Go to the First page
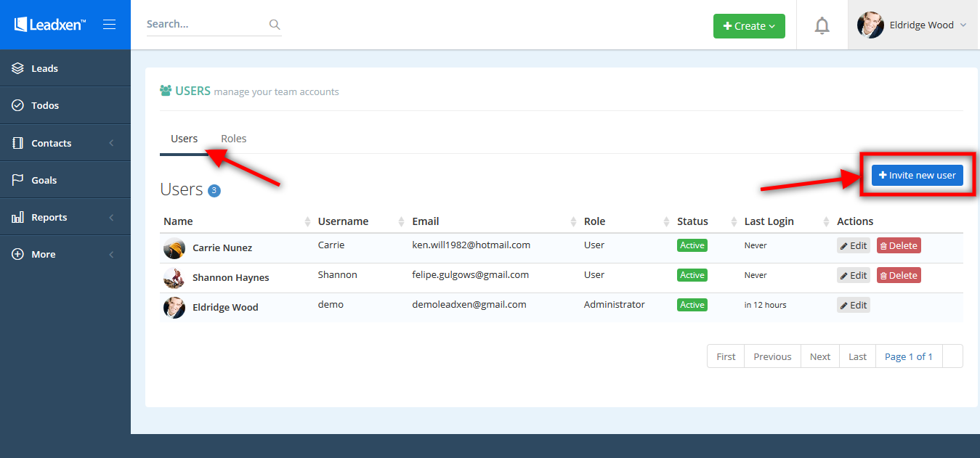The width and height of the screenshot is (980, 458). pyautogui.click(x=726, y=356)
